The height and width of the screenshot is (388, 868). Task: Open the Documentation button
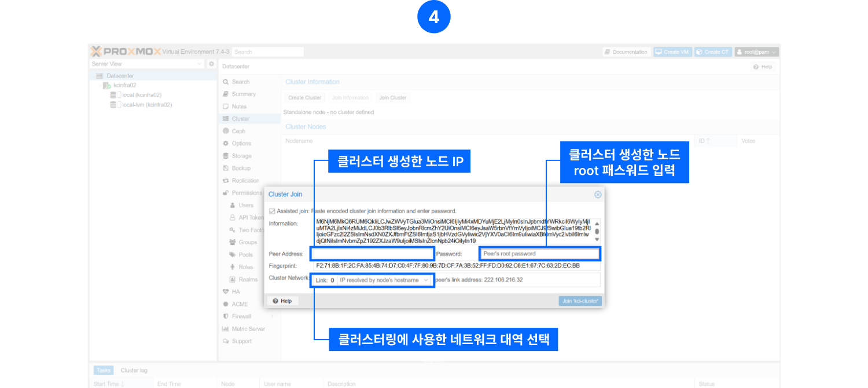click(626, 52)
